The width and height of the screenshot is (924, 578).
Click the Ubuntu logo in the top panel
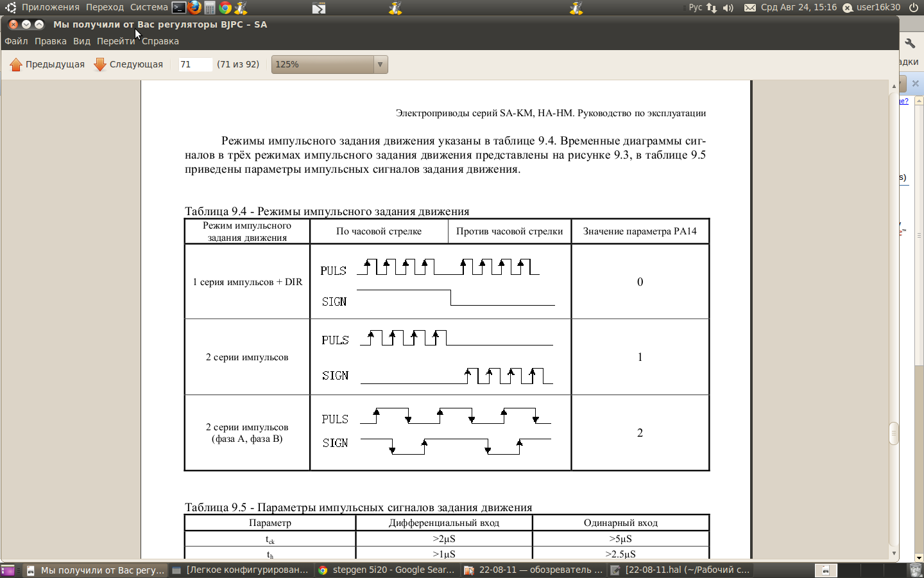tap(10, 8)
